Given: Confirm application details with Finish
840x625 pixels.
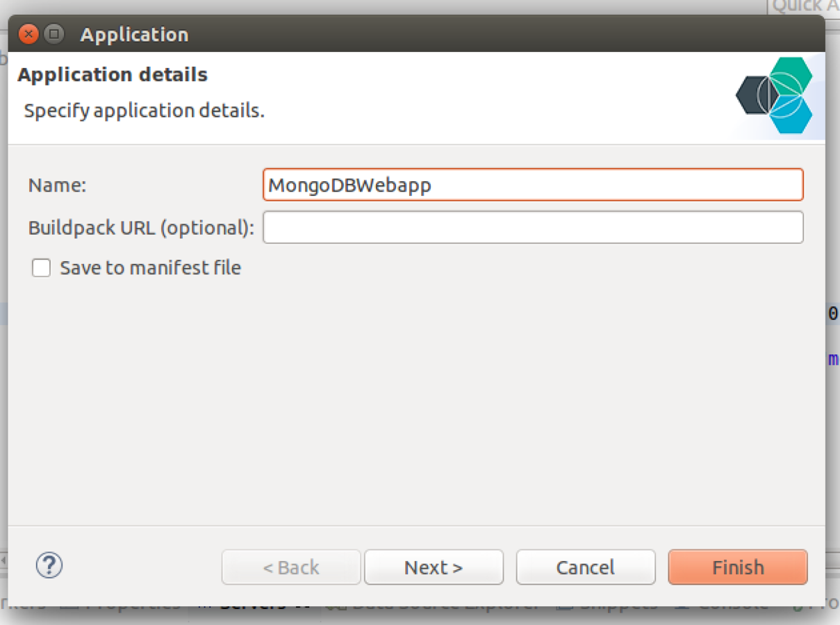Looking at the screenshot, I should pos(738,567).
